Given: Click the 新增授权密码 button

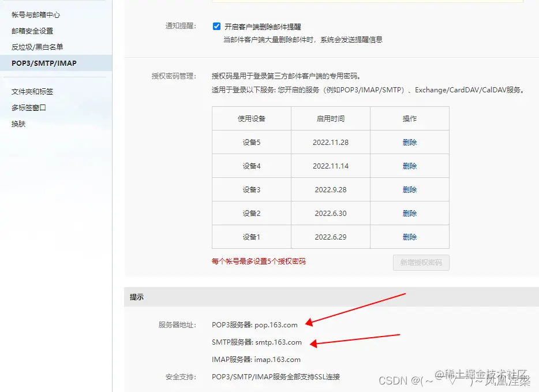Looking at the screenshot, I should pos(421,262).
